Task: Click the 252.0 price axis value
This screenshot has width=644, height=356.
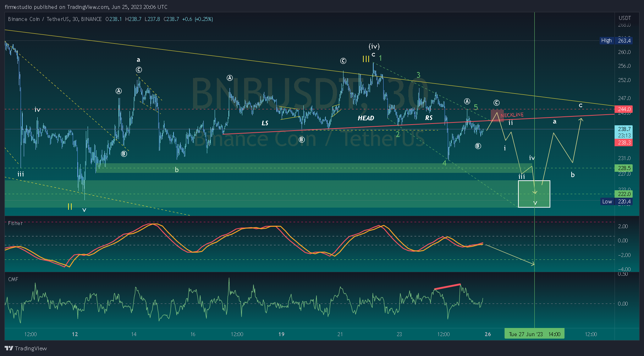Action: click(624, 80)
